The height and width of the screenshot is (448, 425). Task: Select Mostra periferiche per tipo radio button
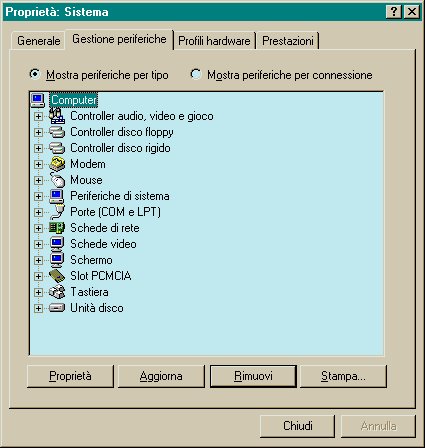pyautogui.click(x=34, y=74)
